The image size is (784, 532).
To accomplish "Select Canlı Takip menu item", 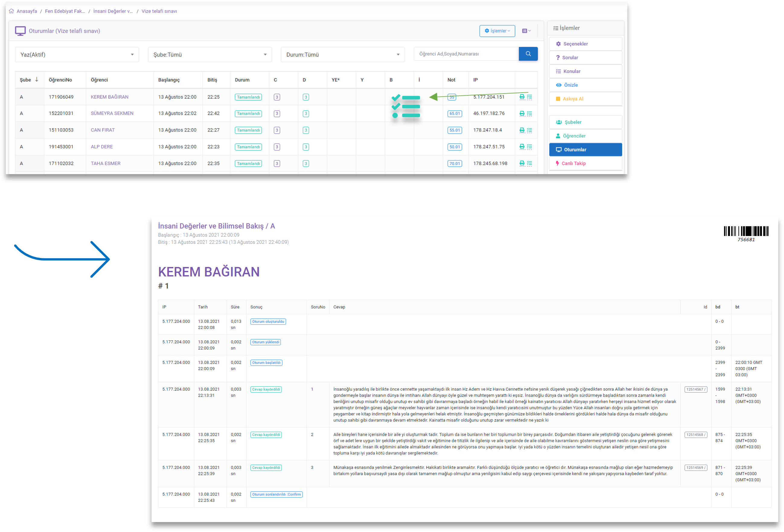I will 585,164.
